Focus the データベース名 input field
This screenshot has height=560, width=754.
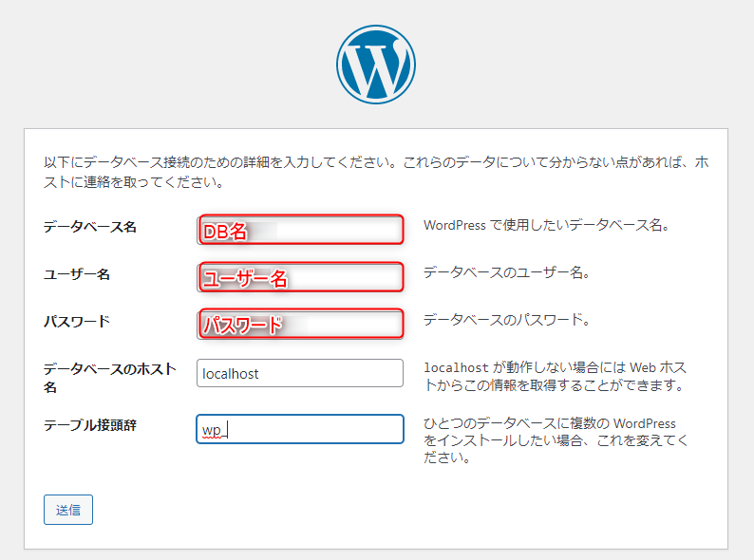[x=300, y=231]
